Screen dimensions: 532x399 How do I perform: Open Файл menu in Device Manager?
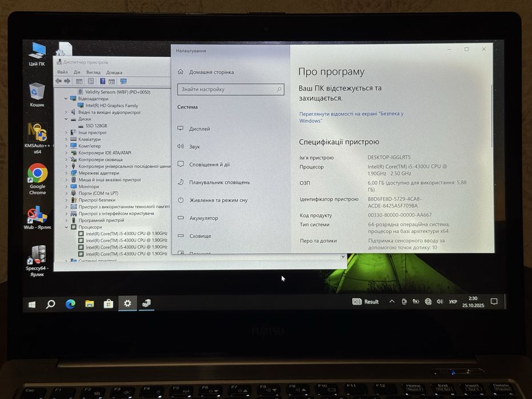coord(62,72)
